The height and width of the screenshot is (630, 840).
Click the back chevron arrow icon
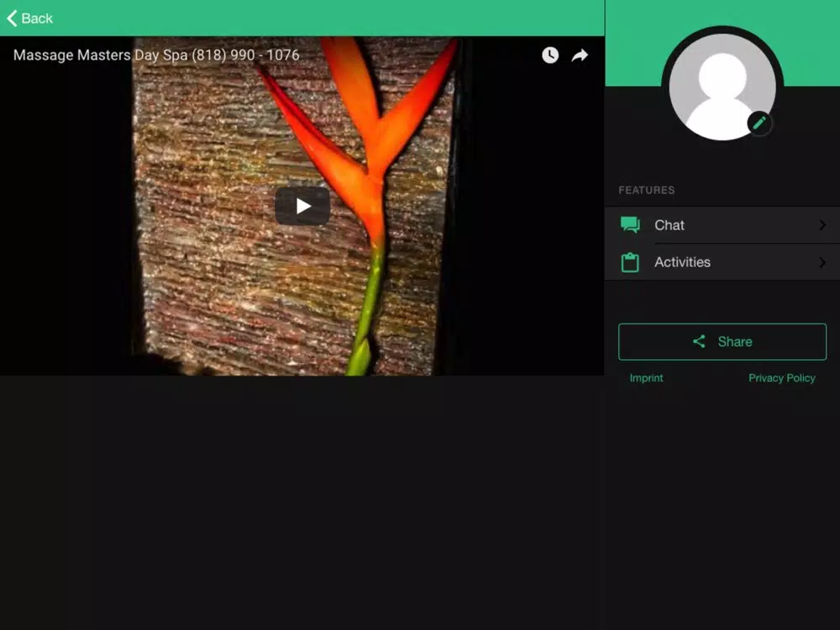pos(12,18)
